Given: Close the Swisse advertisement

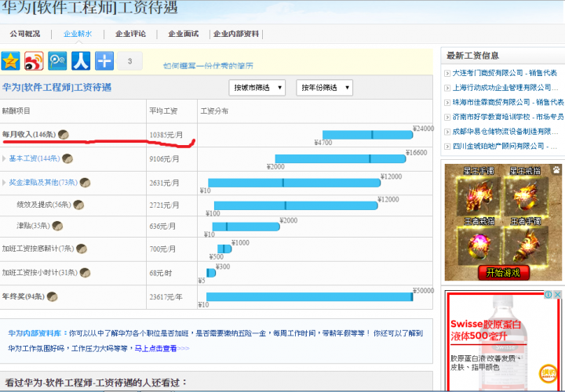Looking at the screenshot, I should [x=557, y=295].
